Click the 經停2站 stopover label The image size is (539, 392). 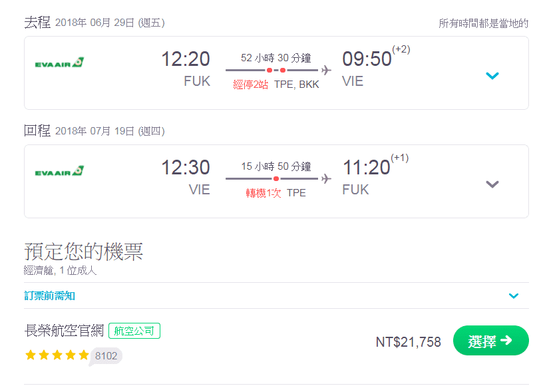(251, 85)
